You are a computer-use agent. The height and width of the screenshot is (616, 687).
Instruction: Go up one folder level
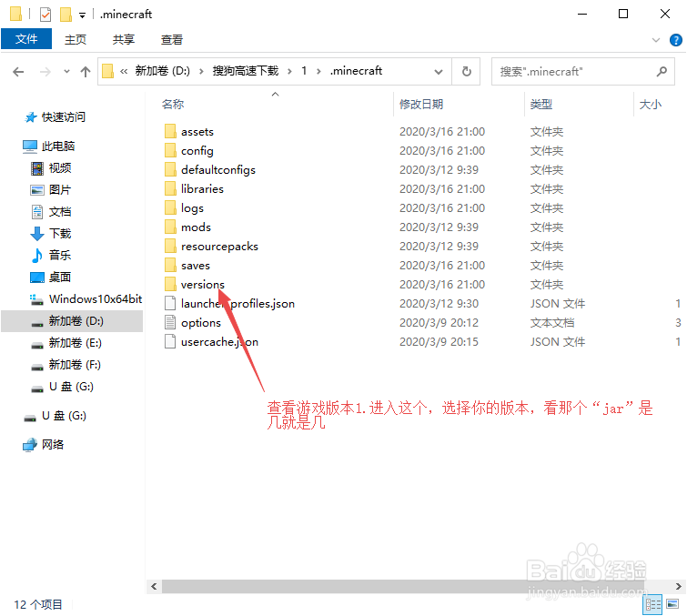click(x=86, y=71)
